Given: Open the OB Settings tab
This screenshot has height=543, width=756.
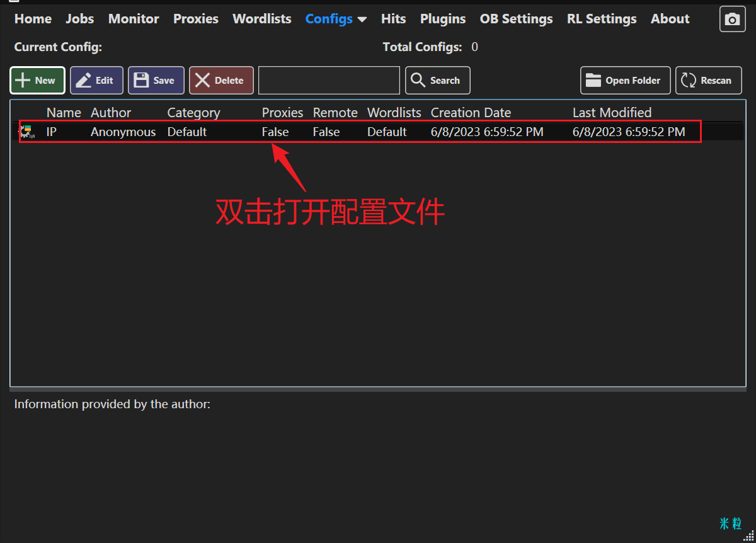Looking at the screenshot, I should click(516, 19).
